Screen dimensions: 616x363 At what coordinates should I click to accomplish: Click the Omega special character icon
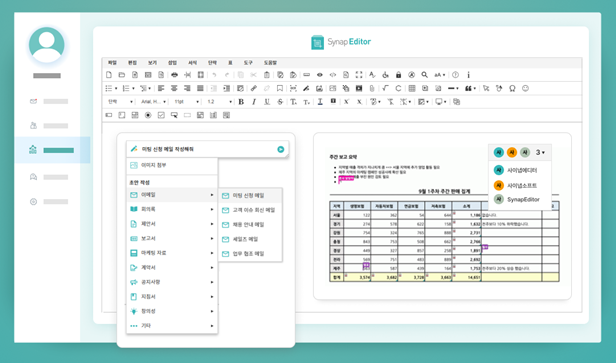pyautogui.click(x=512, y=88)
